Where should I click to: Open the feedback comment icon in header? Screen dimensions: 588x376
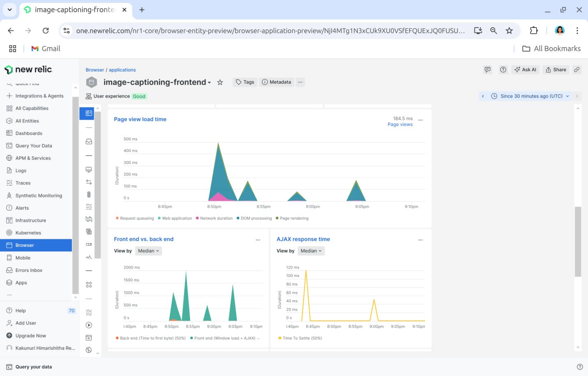pos(487,70)
